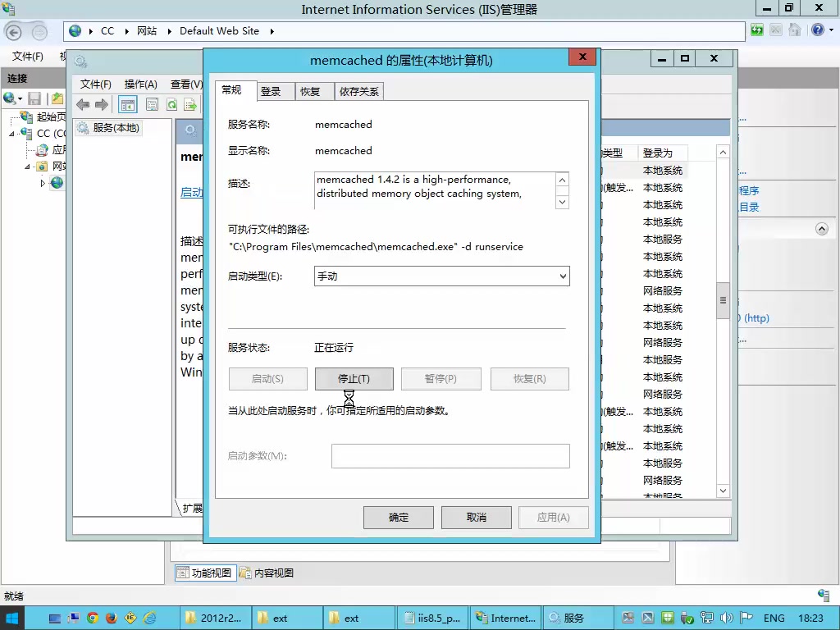The width and height of the screenshot is (840, 630).
Task: Click the connect globe icon in Connections pane
Action: [x=9, y=98]
